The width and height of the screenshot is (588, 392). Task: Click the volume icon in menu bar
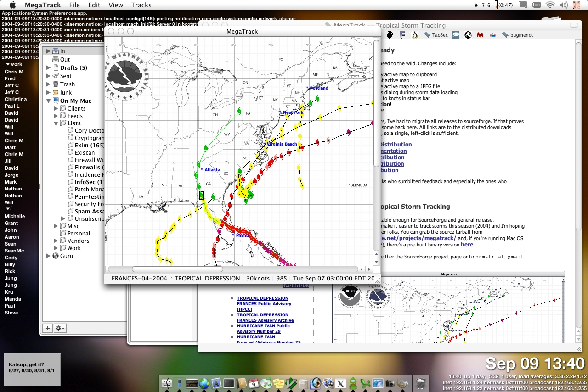pos(564,5)
